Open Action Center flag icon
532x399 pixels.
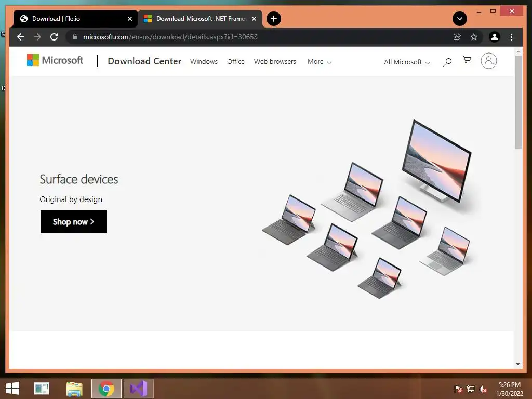tap(458, 389)
